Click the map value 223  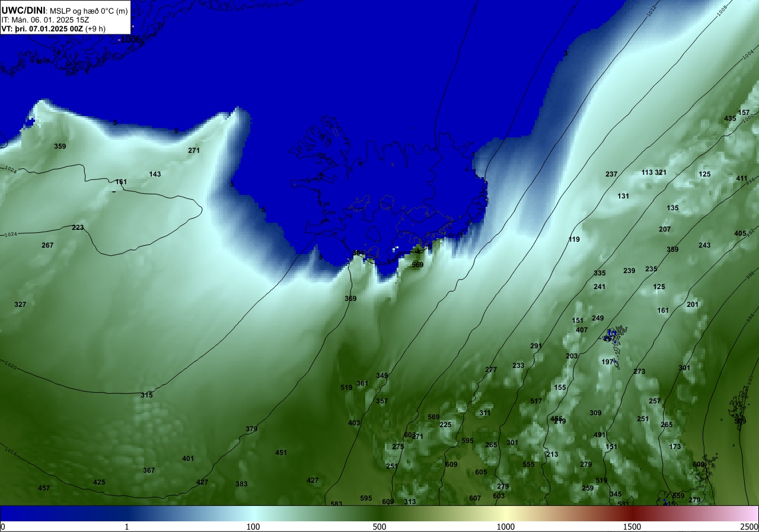click(78, 227)
